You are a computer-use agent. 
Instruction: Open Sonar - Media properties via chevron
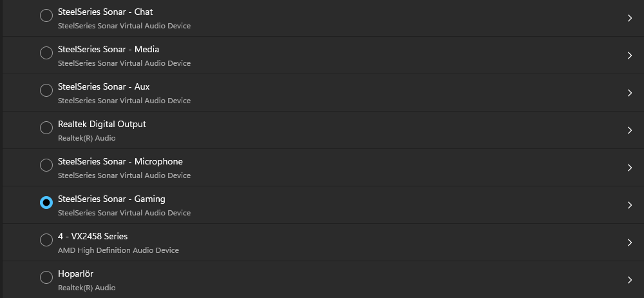630,55
